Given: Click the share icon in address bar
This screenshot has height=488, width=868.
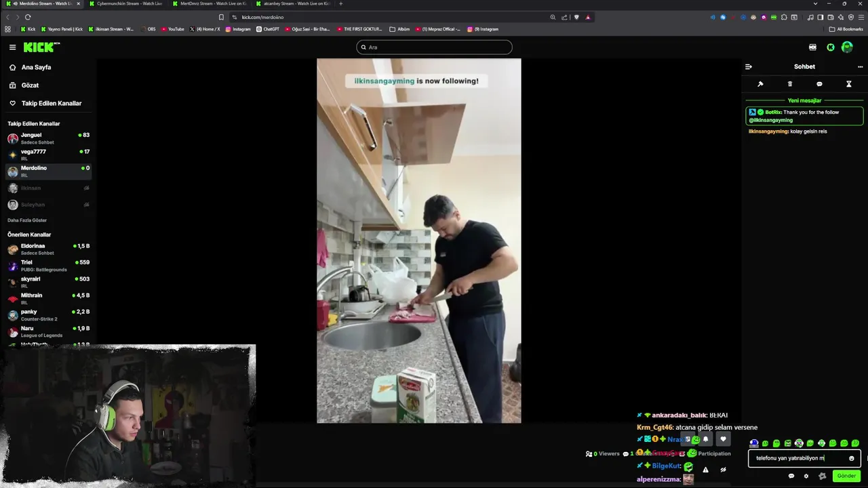Looking at the screenshot, I should [564, 17].
